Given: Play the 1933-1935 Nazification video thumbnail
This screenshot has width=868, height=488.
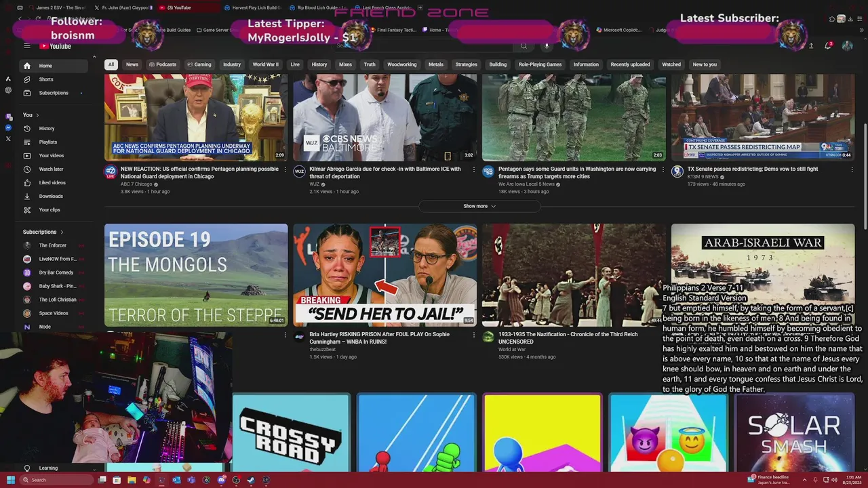Looking at the screenshot, I should click(x=574, y=275).
